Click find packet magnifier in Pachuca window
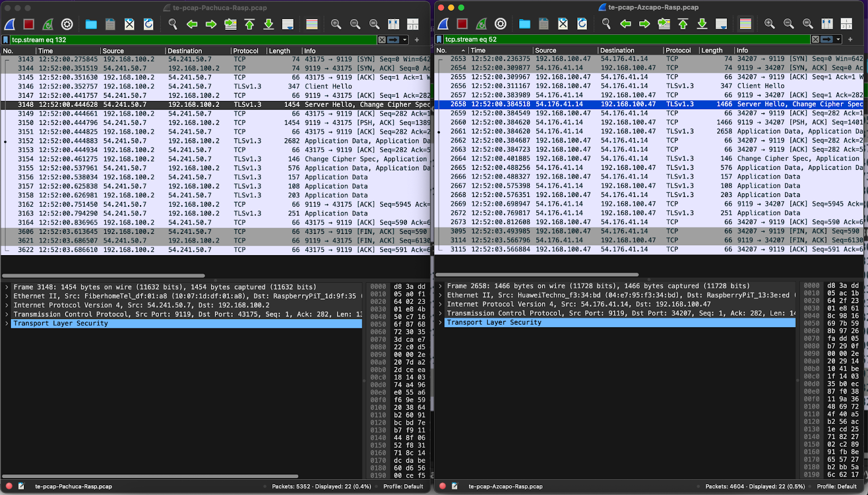Screen dimensions: 868x495 pos(173,24)
